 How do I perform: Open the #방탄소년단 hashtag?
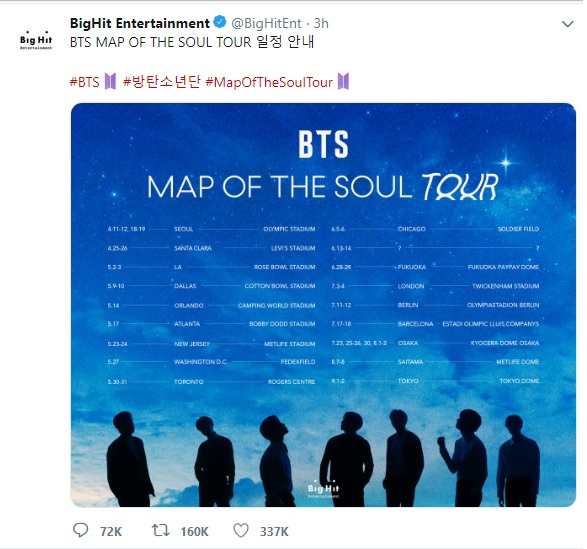(x=161, y=81)
